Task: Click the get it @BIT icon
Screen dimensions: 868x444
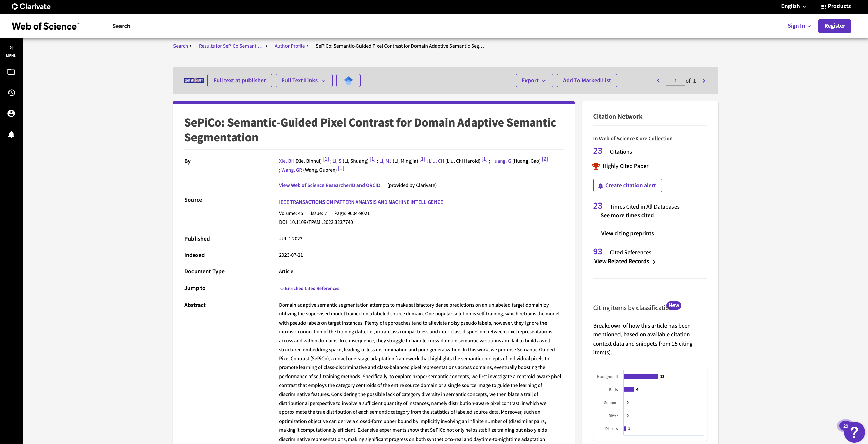Action: click(x=194, y=80)
